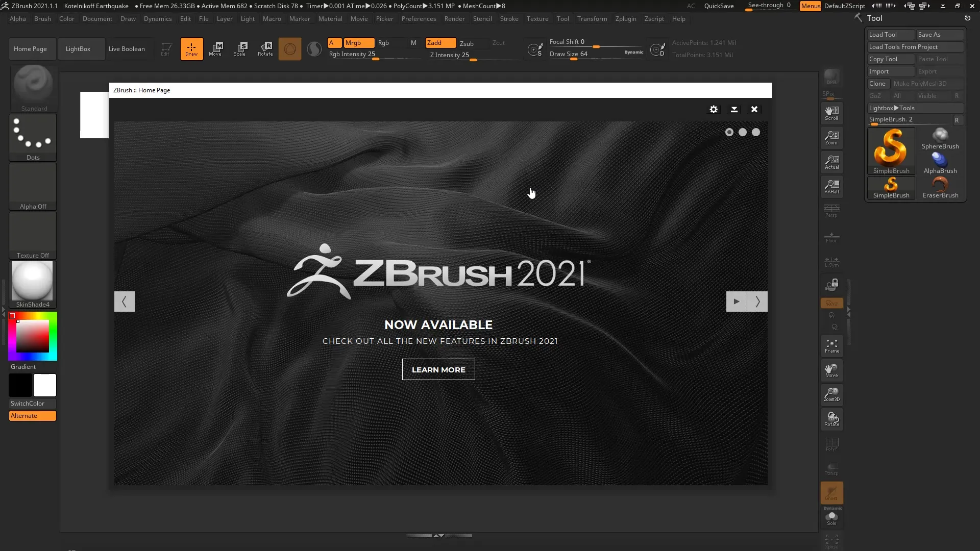Image resolution: width=980 pixels, height=551 pixels.
Task: Click the Edit mode button
Action: tap(165, 49)
